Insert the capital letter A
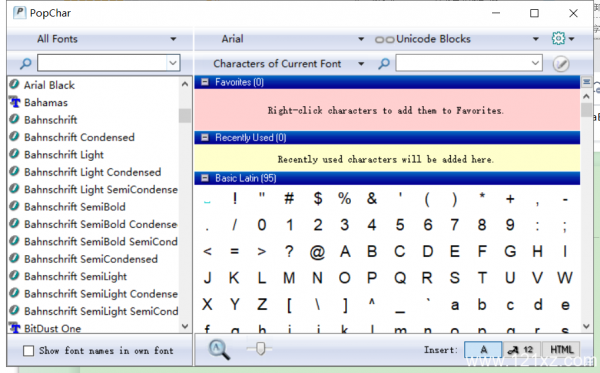This screenshot has width=600, height=373. [x=345, y=251]
